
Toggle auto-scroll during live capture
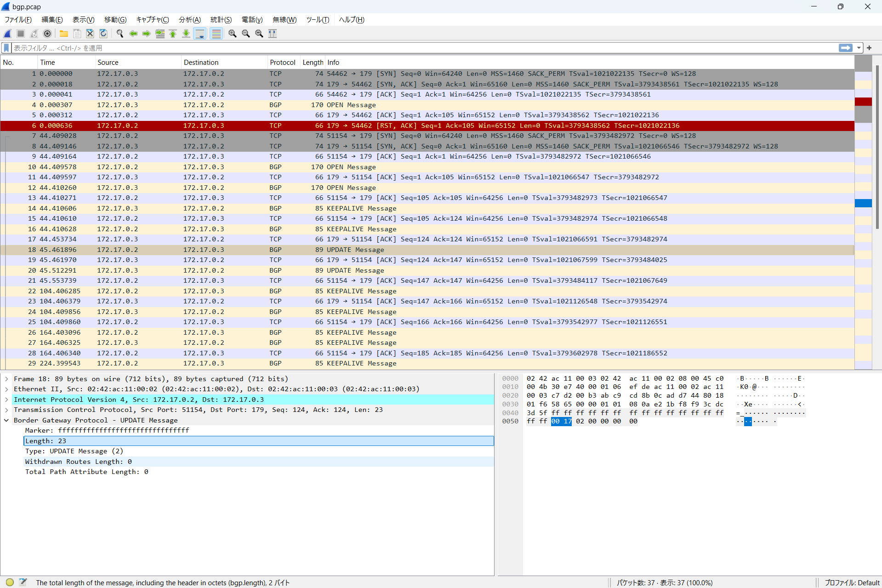coord(200,34)
